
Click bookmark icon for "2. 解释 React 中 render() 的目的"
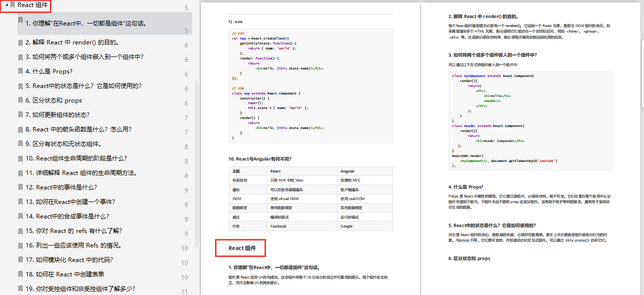click(20, 42)
